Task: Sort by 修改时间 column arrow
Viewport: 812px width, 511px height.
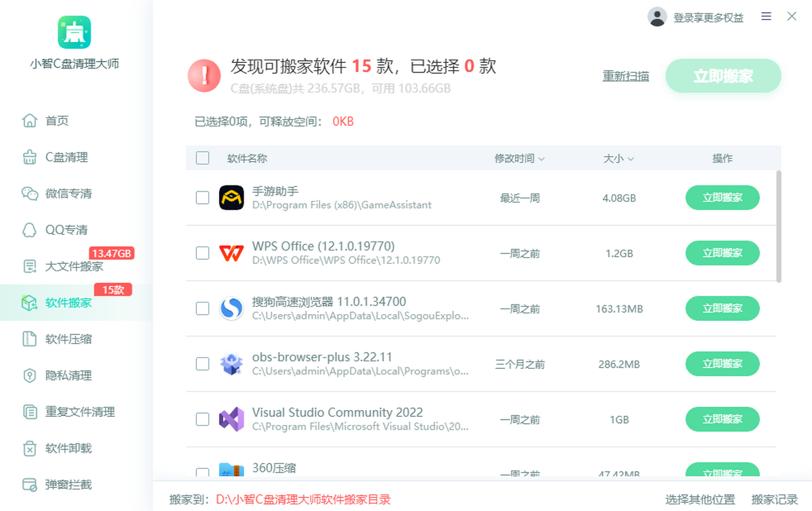Action: pyautogui.click(x=541, y=159)
